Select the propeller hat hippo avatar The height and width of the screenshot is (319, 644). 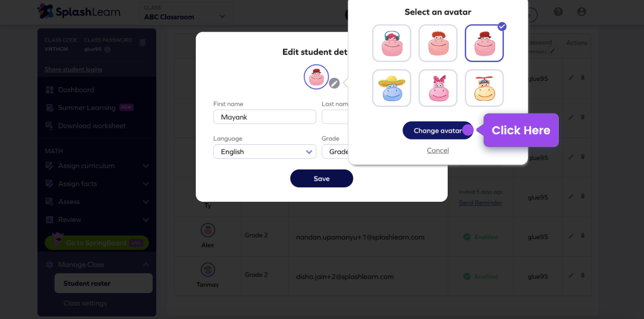(484, 88)
